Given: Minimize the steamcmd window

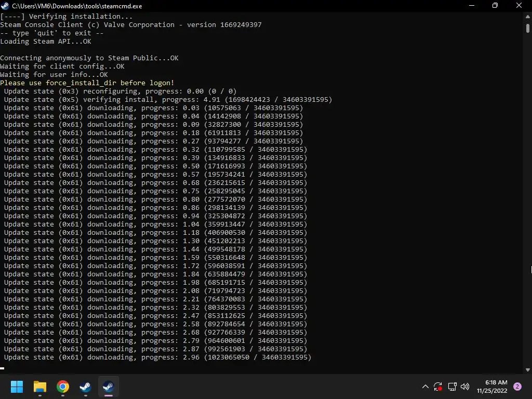Looking at the screenshot, I should click(x=472, y=6).
